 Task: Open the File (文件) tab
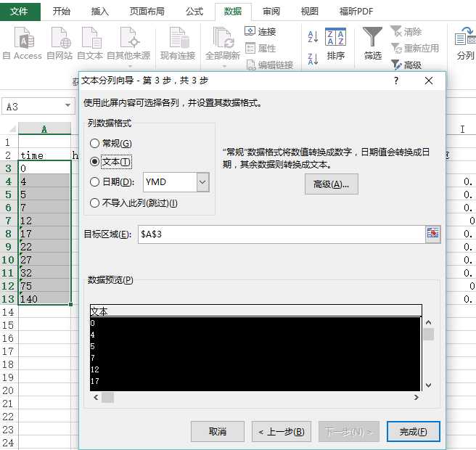point(19,12)
